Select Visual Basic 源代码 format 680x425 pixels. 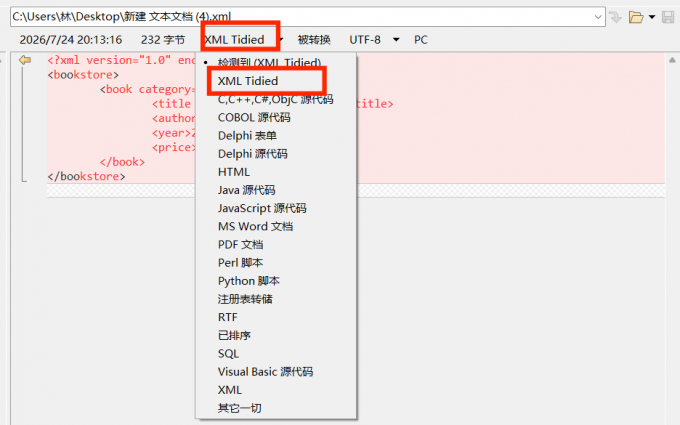(x=265, y=372)
